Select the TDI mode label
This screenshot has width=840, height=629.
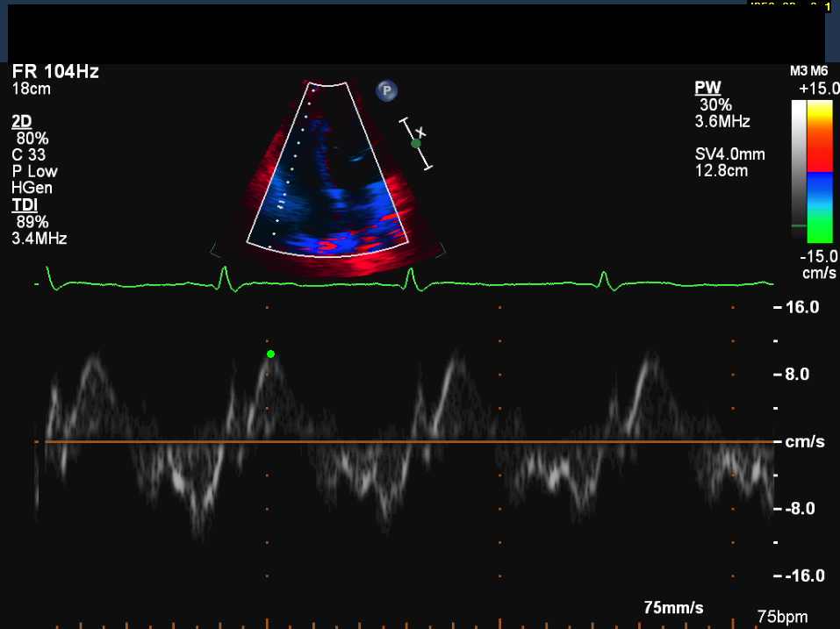coord(23,204)
